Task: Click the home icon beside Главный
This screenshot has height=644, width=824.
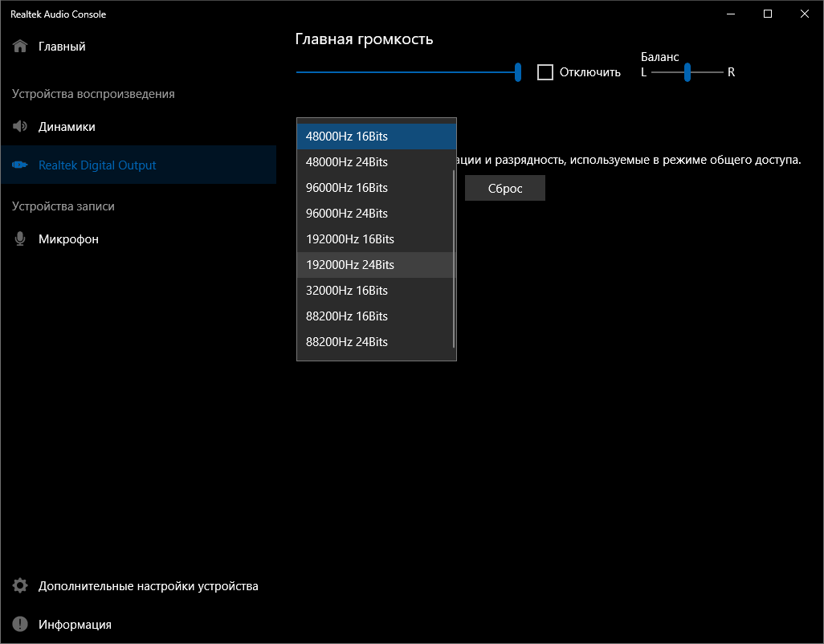Action: (x=20, y=47)
